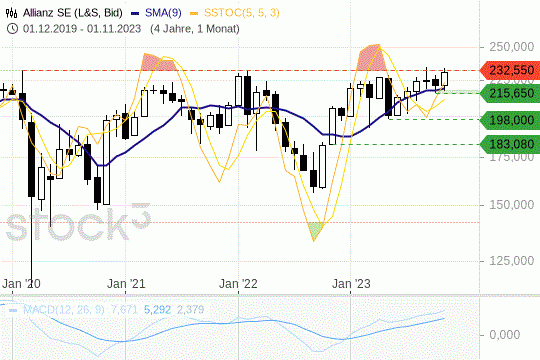Click the MACD(12, 26, 9) indicator label
This screenshot has width=540, height=360.
click(x=64, y=310)
